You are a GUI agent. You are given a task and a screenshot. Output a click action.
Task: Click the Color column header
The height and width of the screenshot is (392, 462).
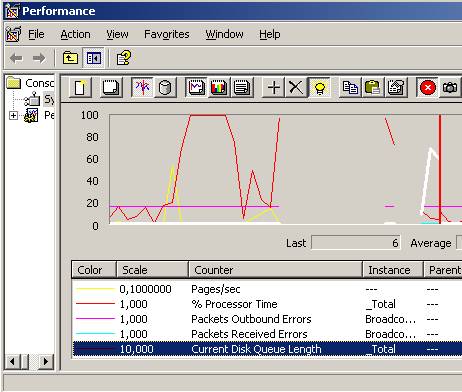tap(94, 270)
